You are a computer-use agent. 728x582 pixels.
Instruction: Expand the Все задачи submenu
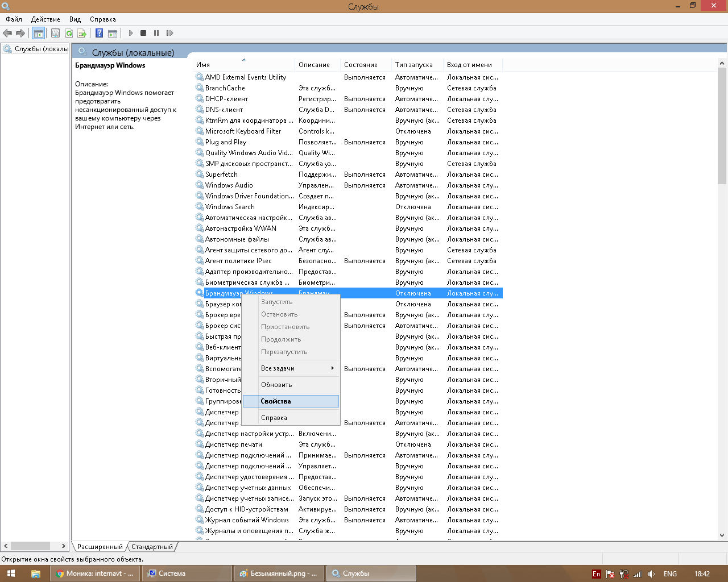(x=291, y=368)
